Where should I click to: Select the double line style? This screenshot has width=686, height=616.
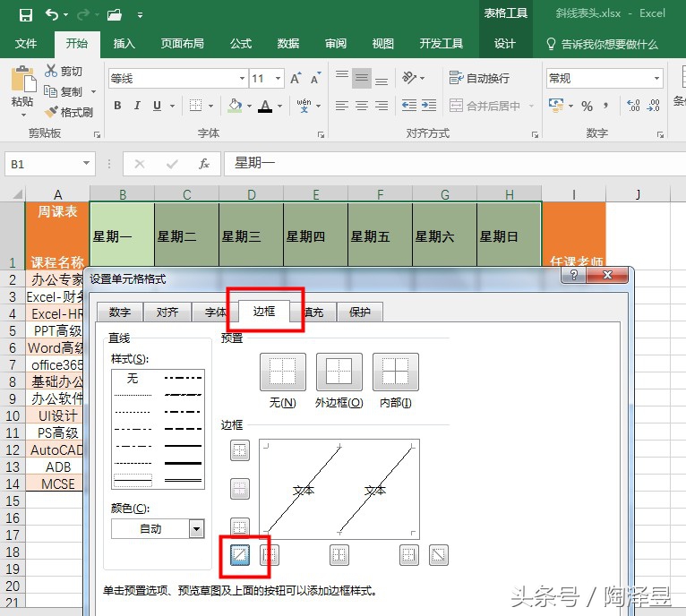(x=183, y=480)
